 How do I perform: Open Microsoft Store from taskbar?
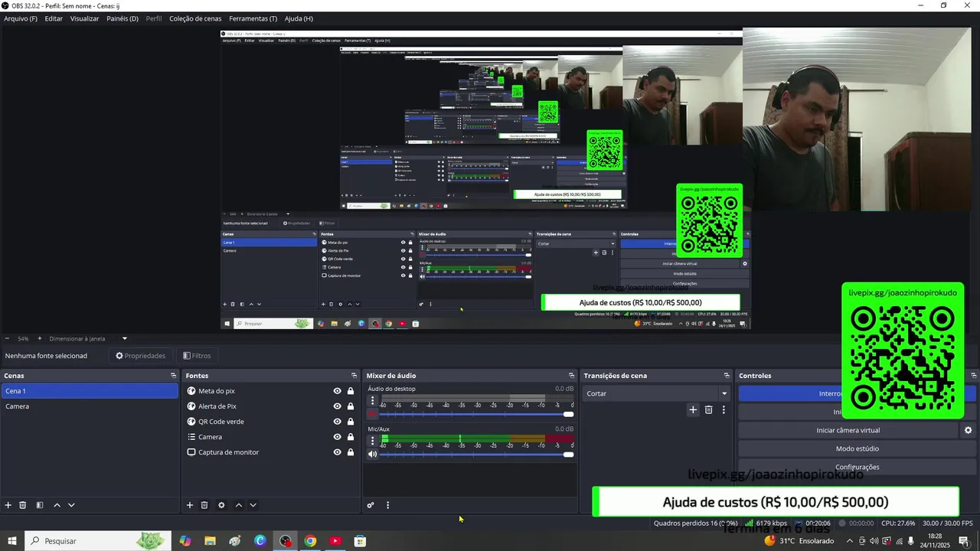click(x=360, y=541)
